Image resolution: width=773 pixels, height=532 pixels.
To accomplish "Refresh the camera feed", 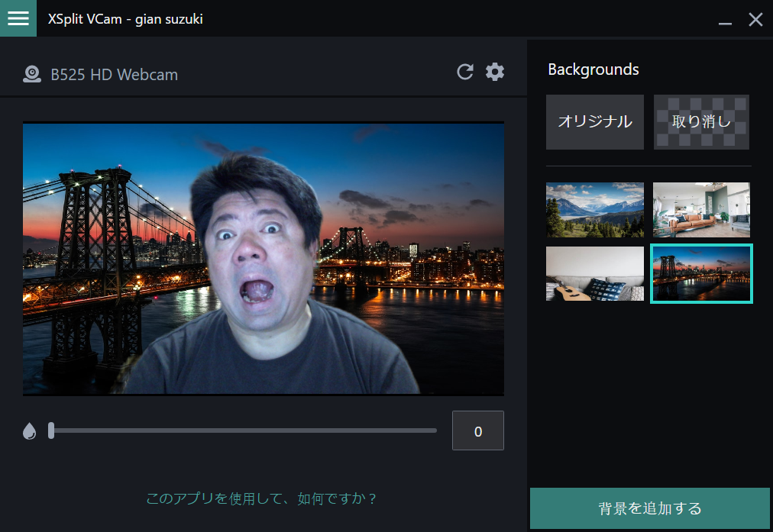I will click(x=465, y=72).
